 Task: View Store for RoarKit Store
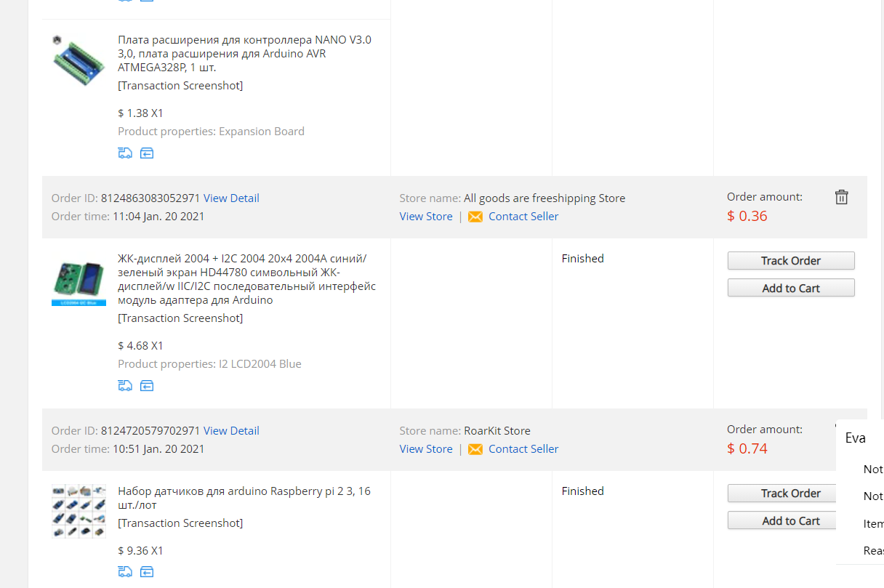point(426,449)
